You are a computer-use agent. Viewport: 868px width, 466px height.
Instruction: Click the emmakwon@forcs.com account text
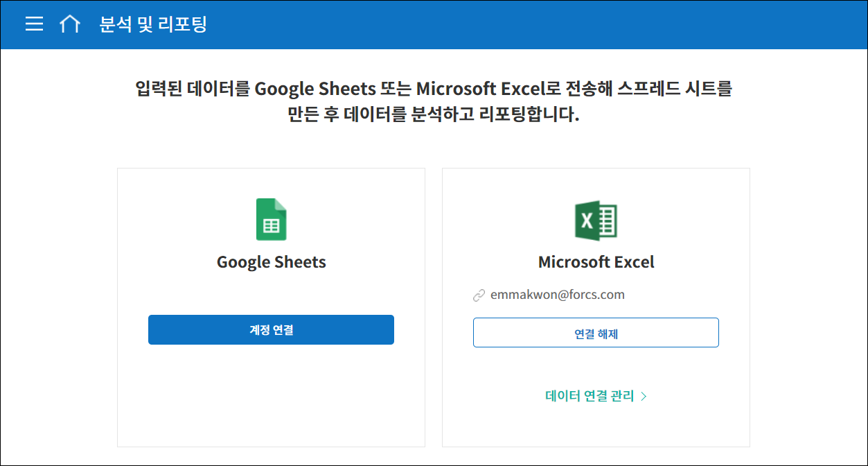coord(558,295)
